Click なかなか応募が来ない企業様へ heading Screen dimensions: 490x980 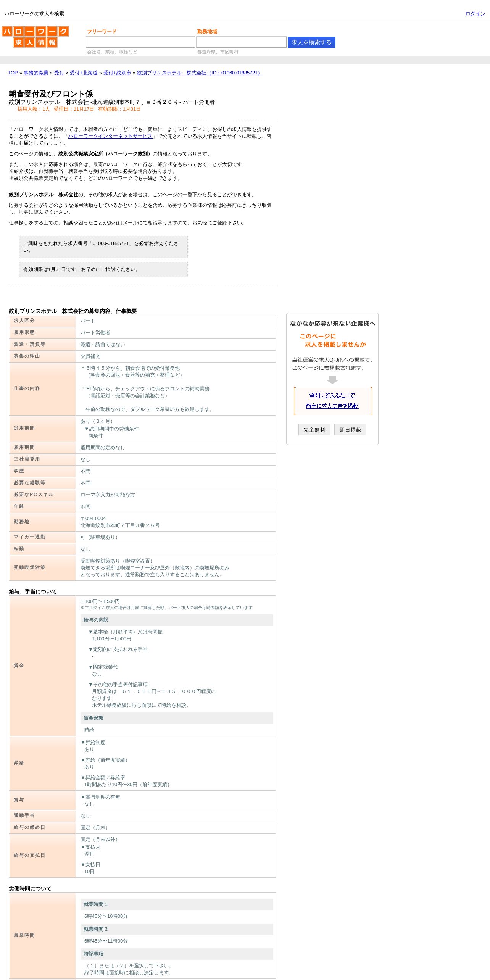[x=332, y=323]
